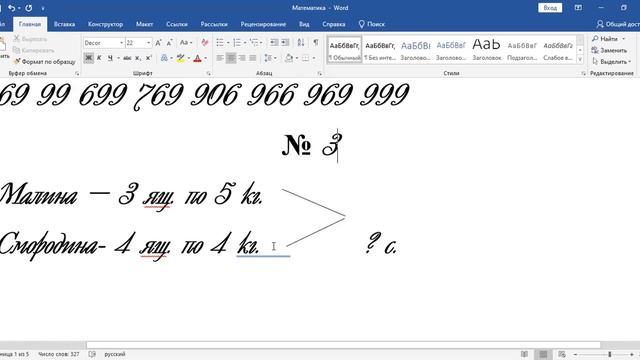This screenshot has height=360, width=640.
Task: Increase font size with A-up icon
Action: point(158,42)
